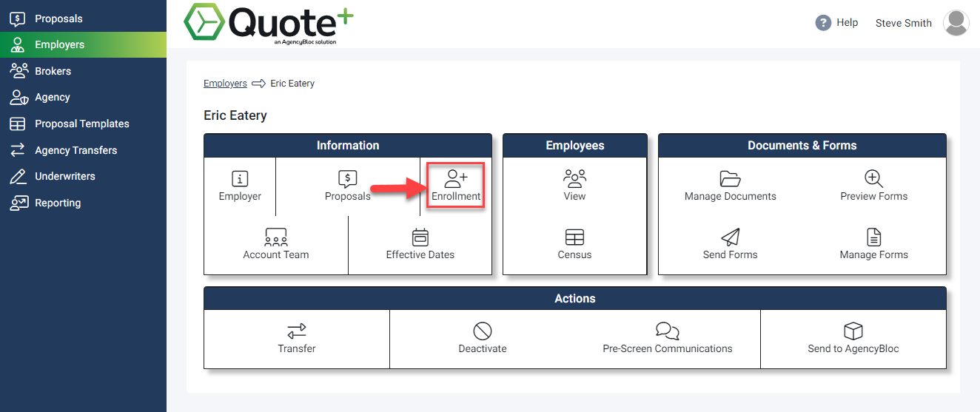The height and width of the screenshot is (412, 980).
Task: Follow the Employers breadcrumb link
Action: click(x=225, y=84)
